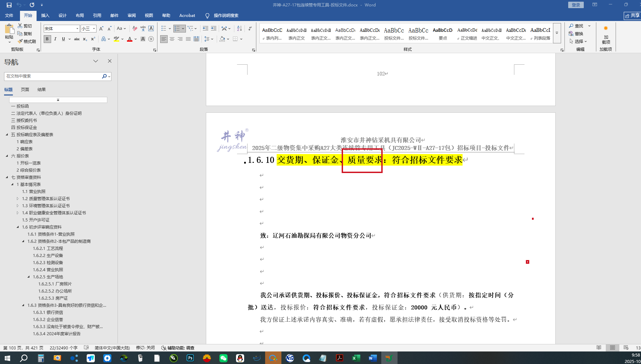Screen dimensions: 641x364
Task: Click the 共享 (Share) button
Action: click(632, 16)
